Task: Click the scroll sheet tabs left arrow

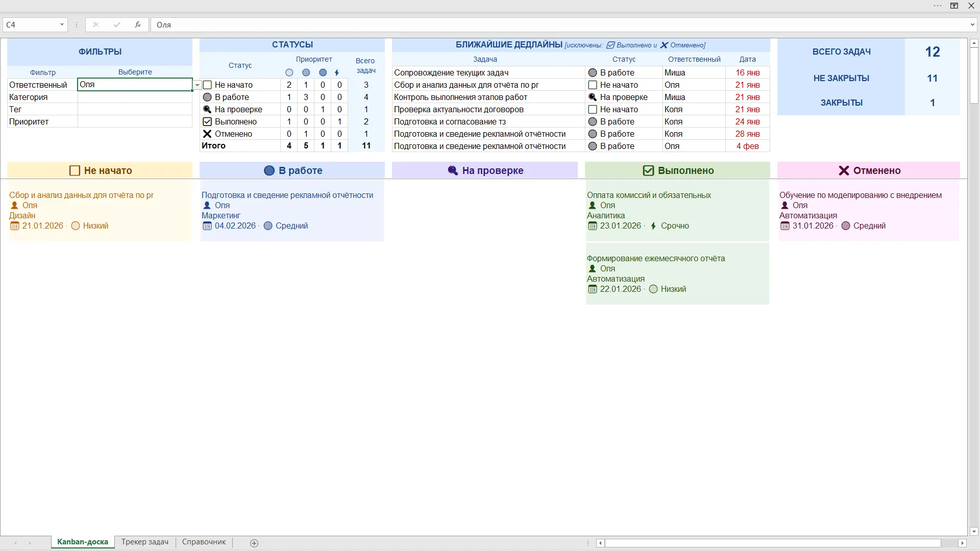Action: [16, 543]
